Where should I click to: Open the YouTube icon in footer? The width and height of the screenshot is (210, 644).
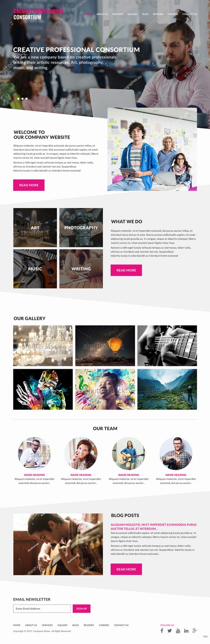pos(178,631)
